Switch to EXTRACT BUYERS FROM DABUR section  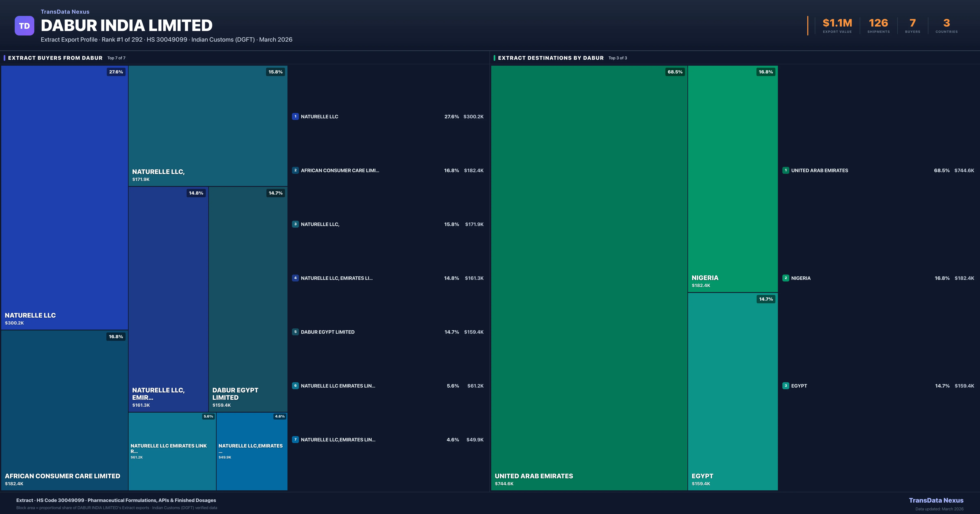(x=55, y=58)
